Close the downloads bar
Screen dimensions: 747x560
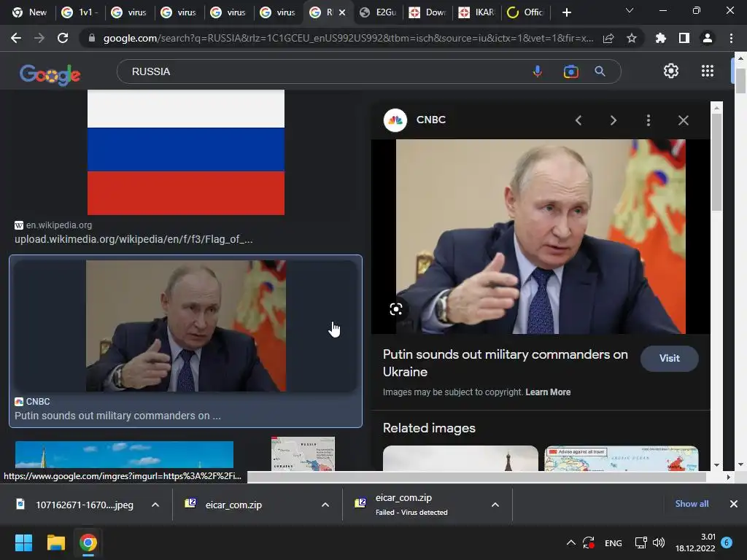(734, 504)
